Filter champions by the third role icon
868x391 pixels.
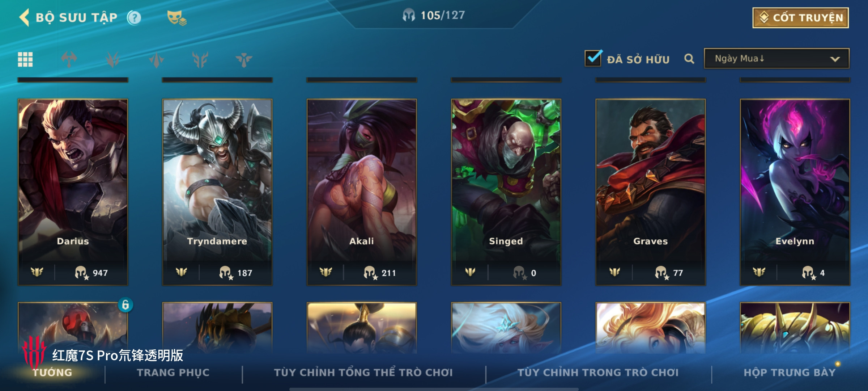(x=156, y=59)
